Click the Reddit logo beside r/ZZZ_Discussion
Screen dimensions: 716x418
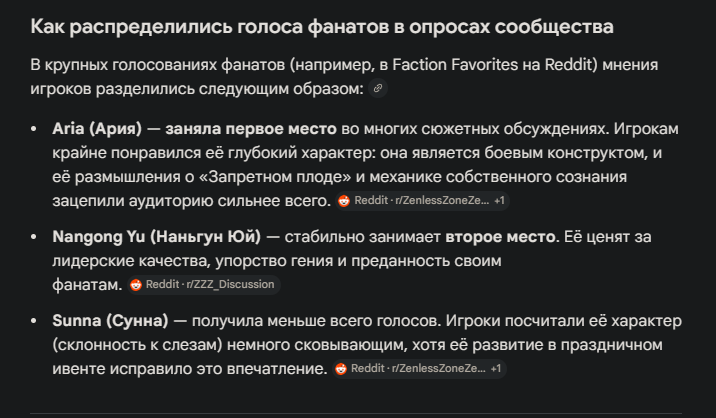[x=136, y=285]
